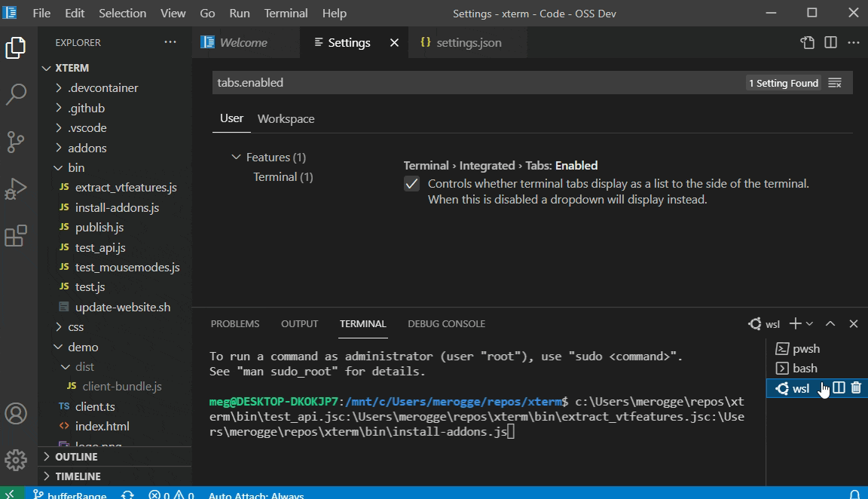Open the File menu
The height and width of the screenshot is (499, 868).
pos(41,14)
